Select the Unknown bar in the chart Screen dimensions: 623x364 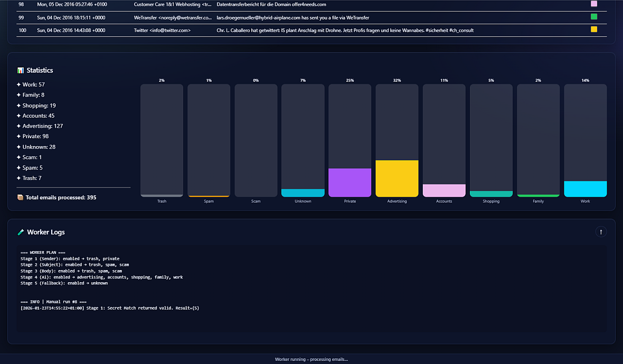[303, 193]
